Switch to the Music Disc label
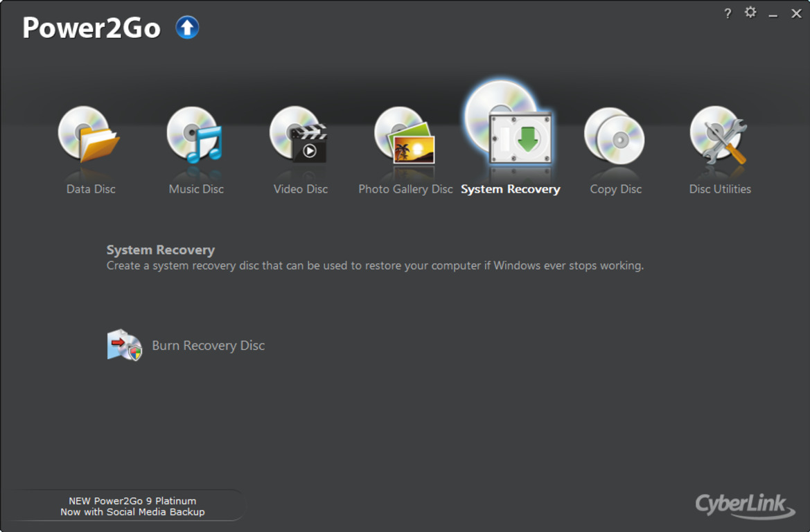The height and width of the screenshot is (532, 810). pos(196,189)
